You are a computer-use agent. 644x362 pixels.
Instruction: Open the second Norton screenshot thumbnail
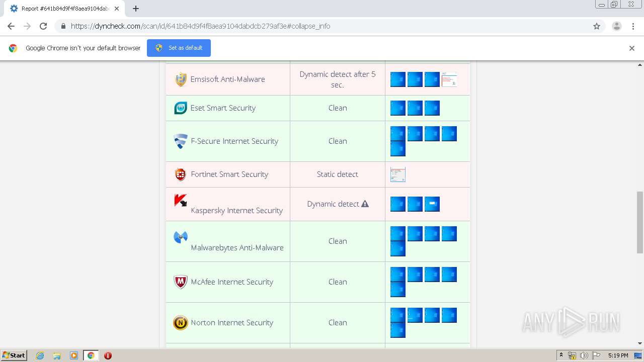click(415, 315)
